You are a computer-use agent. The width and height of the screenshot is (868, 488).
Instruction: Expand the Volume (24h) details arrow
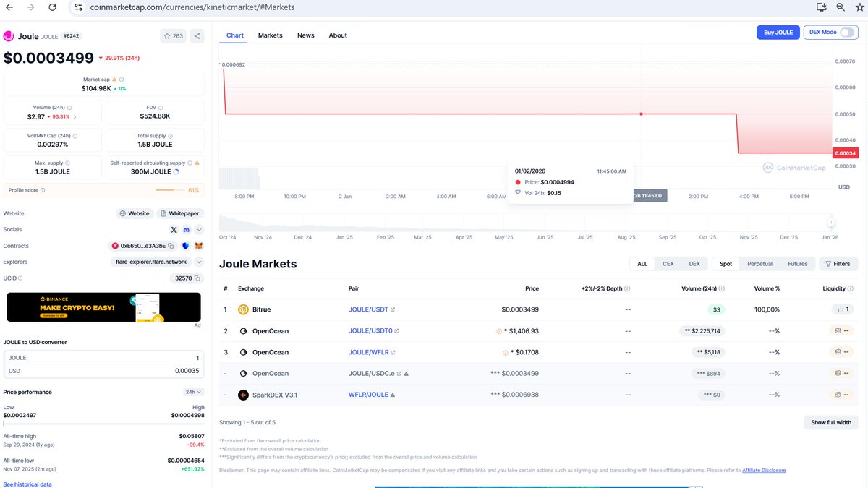pos(75,116)
